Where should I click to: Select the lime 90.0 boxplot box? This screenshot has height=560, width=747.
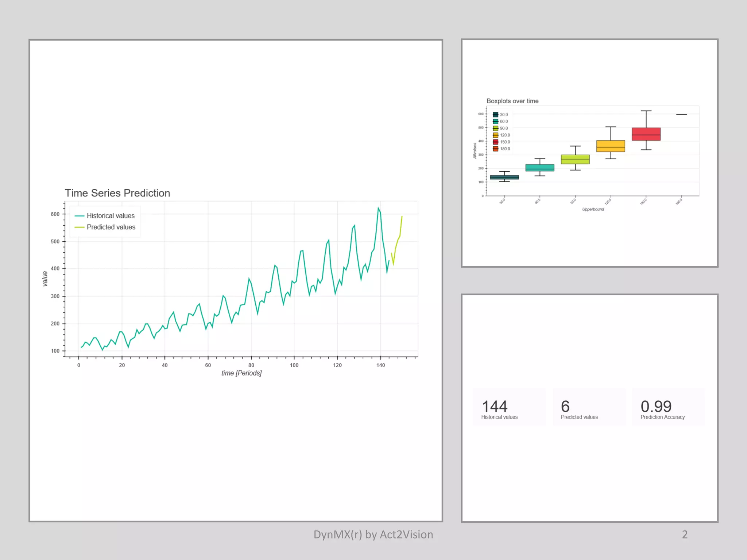point(575,159)
